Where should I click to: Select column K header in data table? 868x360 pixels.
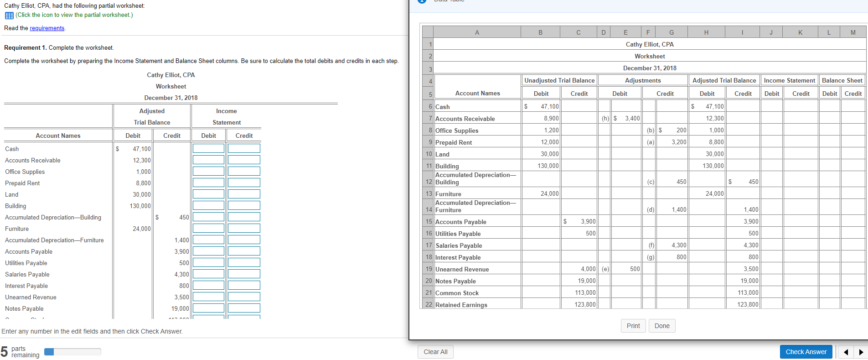800,32
